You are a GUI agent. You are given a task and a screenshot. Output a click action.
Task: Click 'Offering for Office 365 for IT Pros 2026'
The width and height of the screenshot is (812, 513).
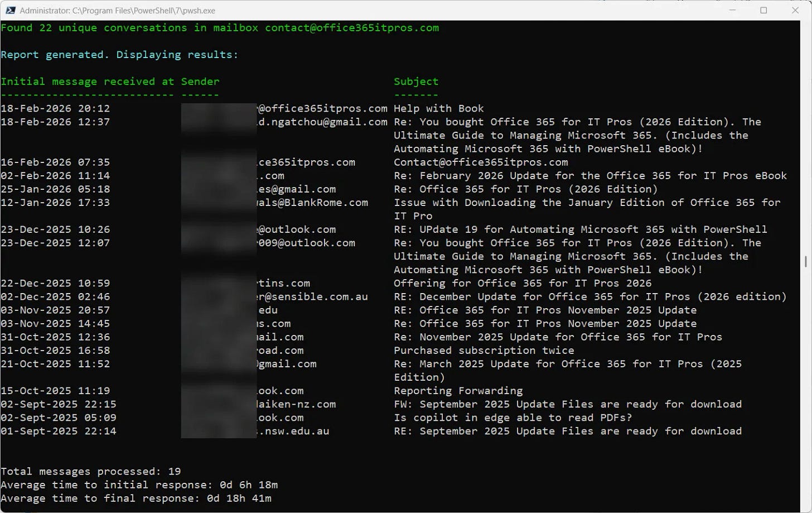point(523,283)
